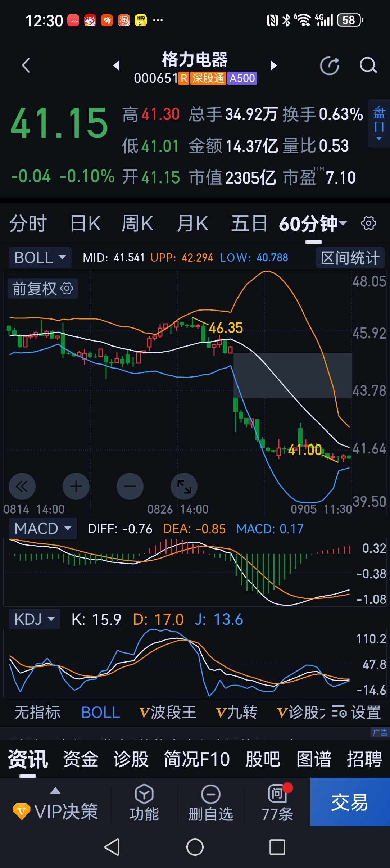Switch to 月K chart tab

click(x=193, y=223)
